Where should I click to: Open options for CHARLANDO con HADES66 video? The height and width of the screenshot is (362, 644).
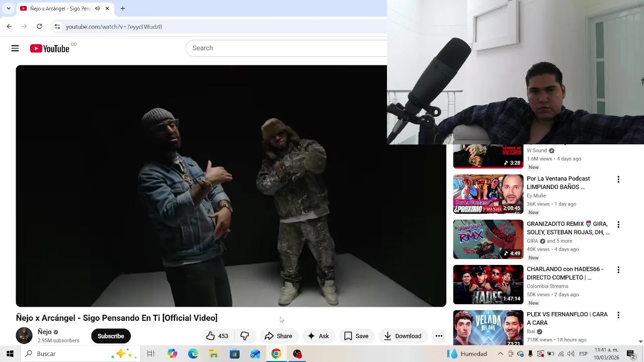[x=618, y=270]
